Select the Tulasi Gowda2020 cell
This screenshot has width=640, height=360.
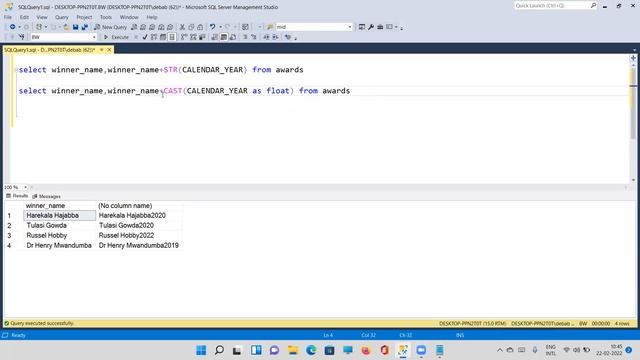pyautogui.click(x=139, y=225)
